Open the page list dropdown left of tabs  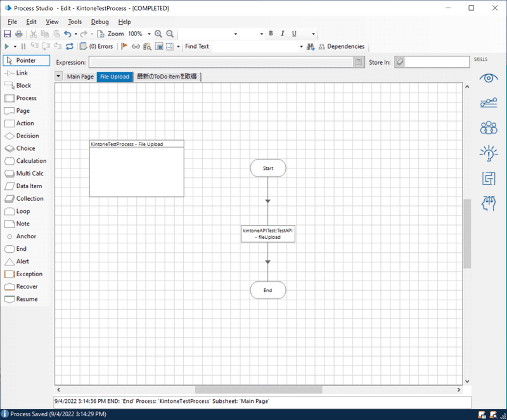coord(58,76)
